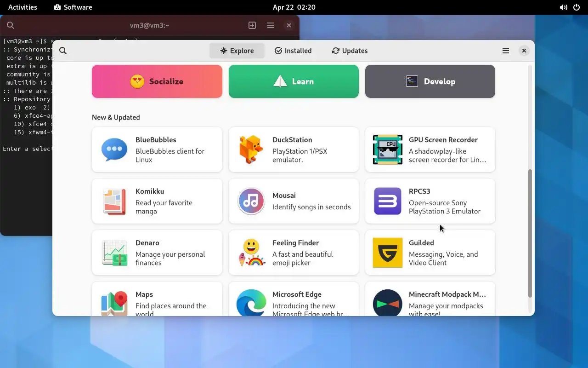Click the terminal icon on Develop
Viewport: 588px width, 368px height.
(x=412, y=81)
